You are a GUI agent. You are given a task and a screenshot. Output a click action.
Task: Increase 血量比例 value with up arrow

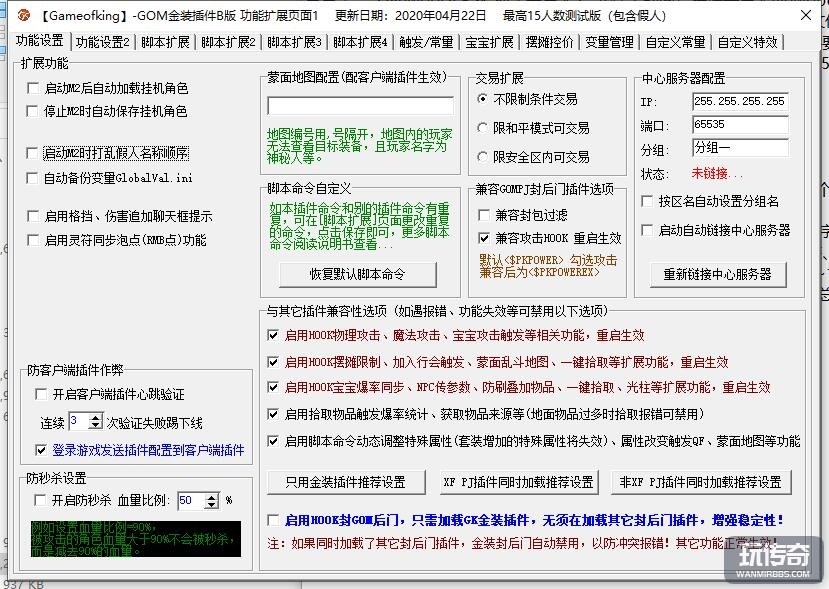211,496
